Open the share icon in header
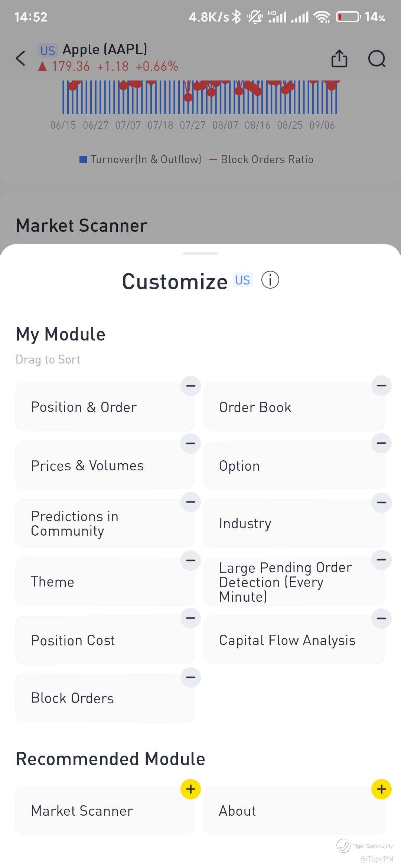Image resolution: width=401 pixels, height=868 pixels. 339,58
